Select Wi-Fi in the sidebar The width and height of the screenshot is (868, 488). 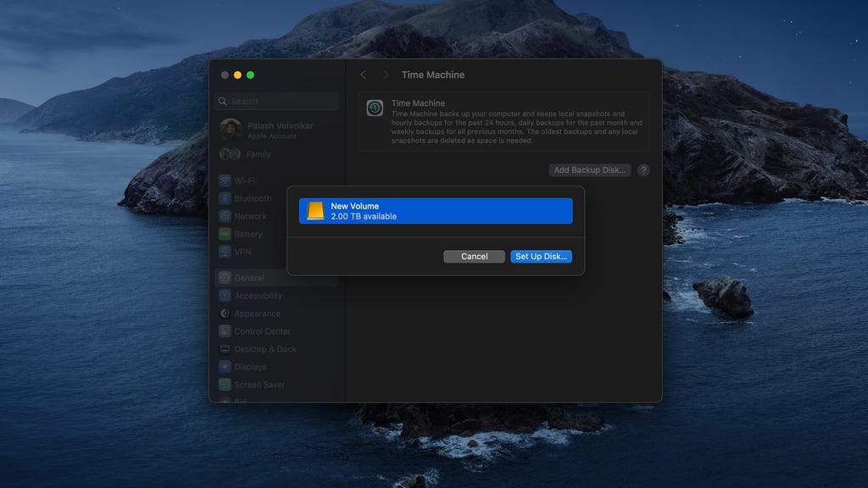(x=244, y=180)
